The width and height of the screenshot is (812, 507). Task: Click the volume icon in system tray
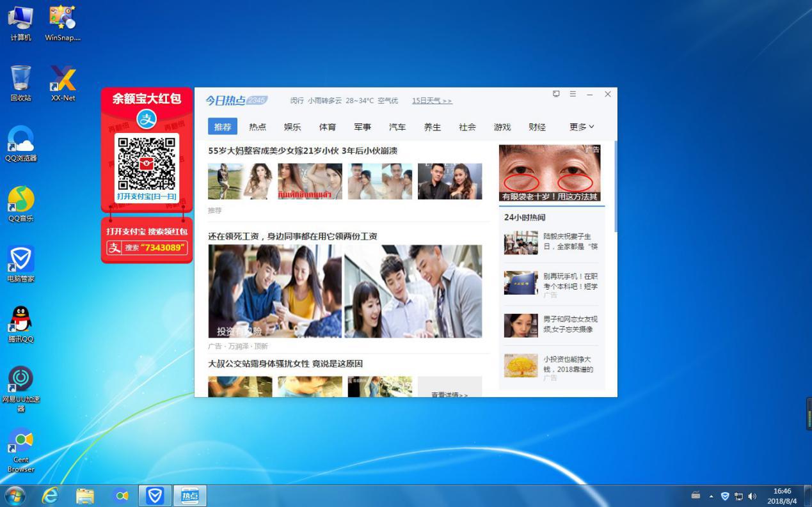(x=752, y=496)
